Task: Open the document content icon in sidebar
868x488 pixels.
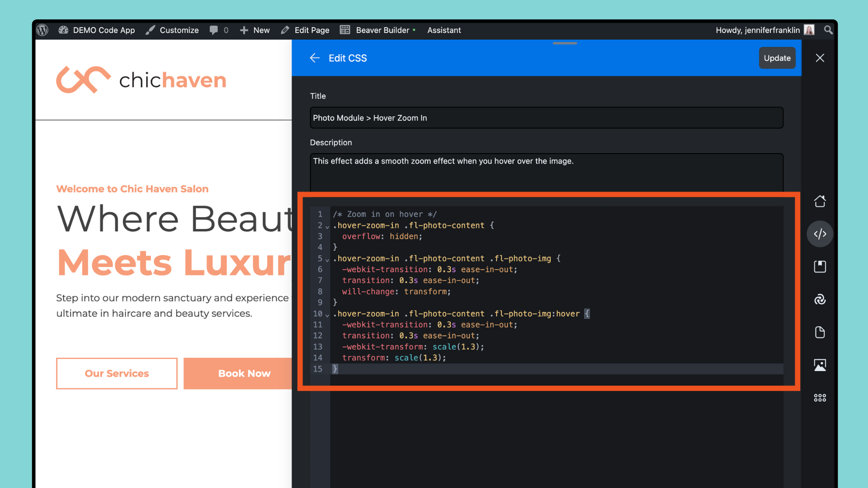Action: pos(820,333)
